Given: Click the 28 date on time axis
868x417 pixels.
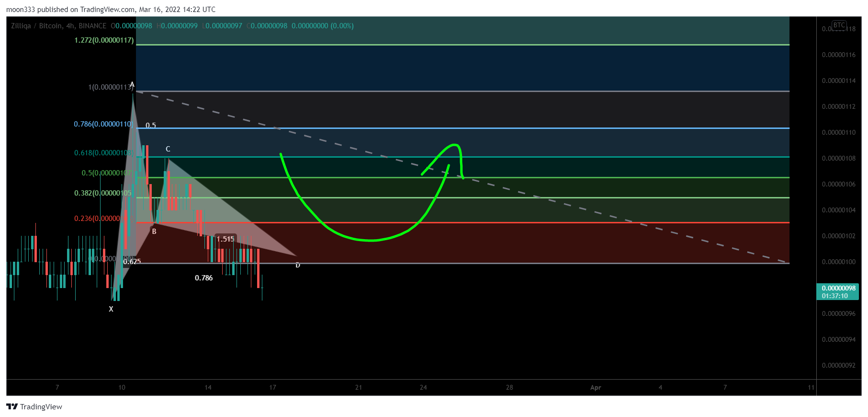Looking at the screenshot, I should [509, 387].
